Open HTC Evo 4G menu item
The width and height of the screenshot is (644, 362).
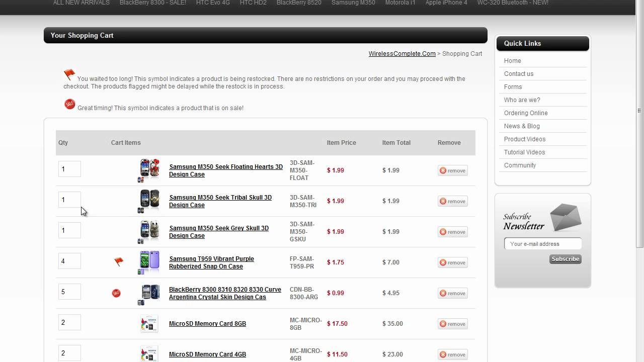[x=213, y=3]
